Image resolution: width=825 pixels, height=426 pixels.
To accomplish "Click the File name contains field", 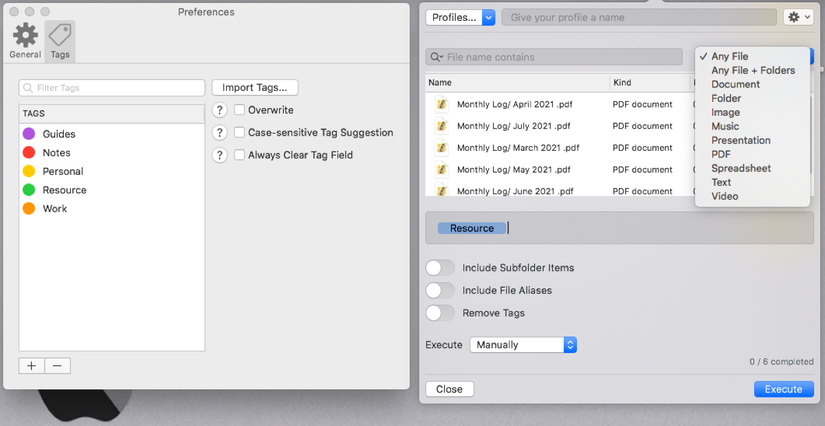I will pos(554,57).
